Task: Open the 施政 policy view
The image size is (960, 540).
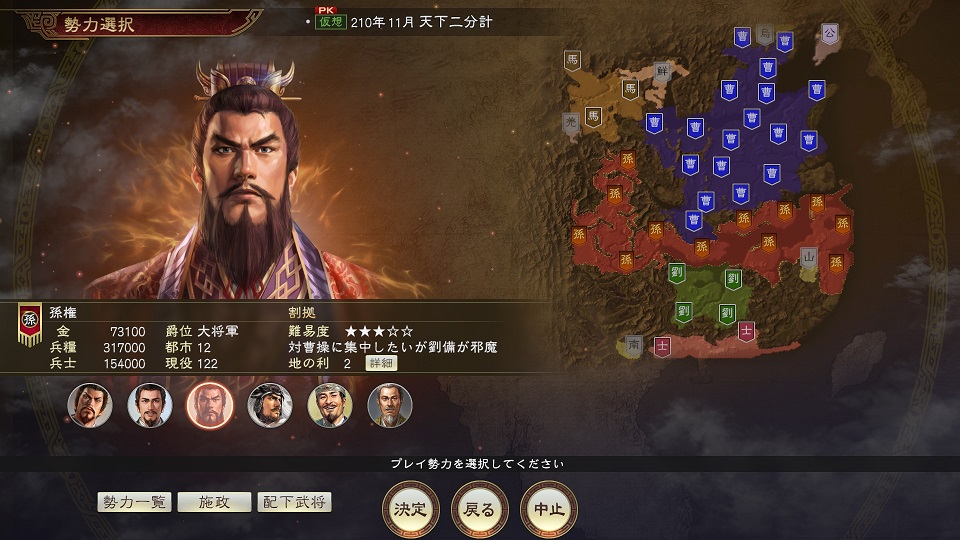Action: tap(214, 502)
